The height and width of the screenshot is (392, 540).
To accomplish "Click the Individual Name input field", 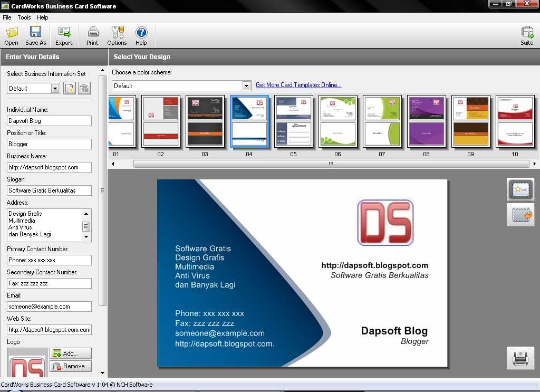I will coord(49,121).
